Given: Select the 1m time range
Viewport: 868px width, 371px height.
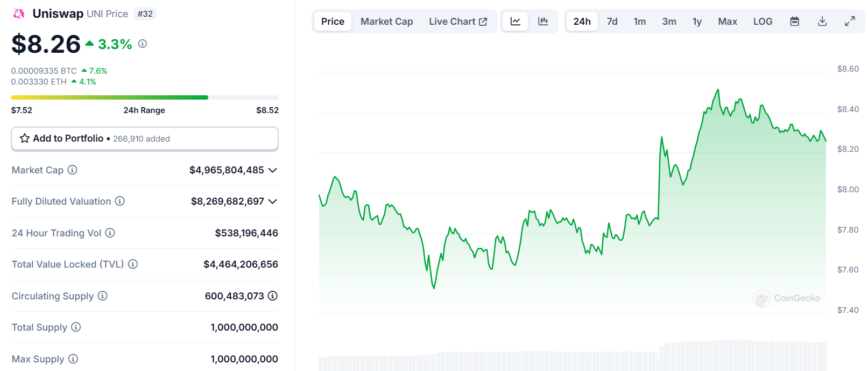Looking at the screenshot, I should [x=640, y=22].
